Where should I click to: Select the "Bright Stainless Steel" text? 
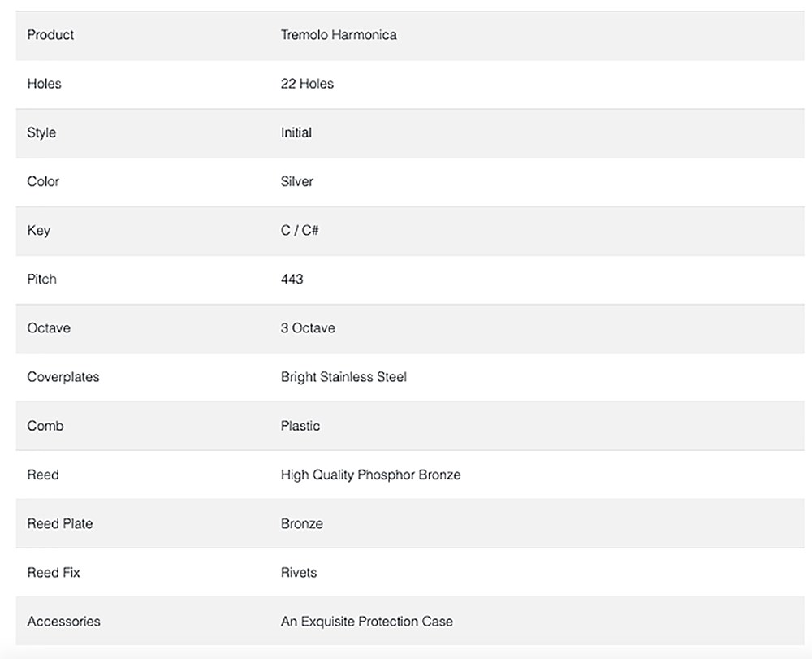coord(343,377)
